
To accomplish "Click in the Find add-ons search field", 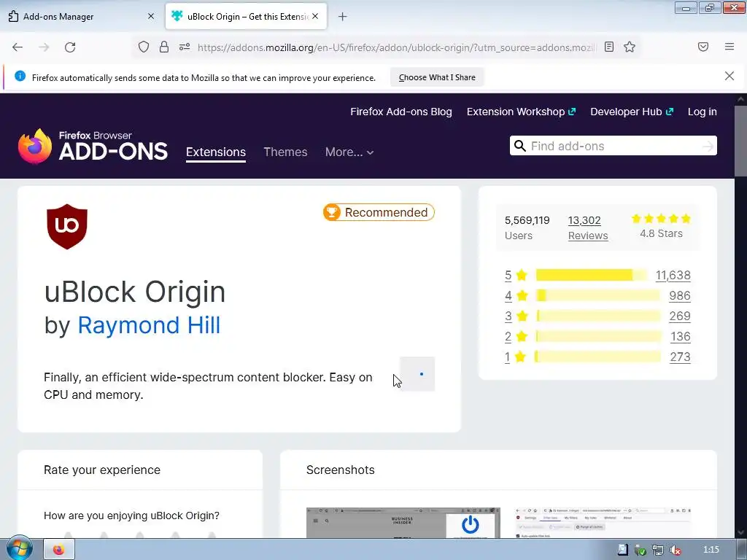I will (614, 146).
